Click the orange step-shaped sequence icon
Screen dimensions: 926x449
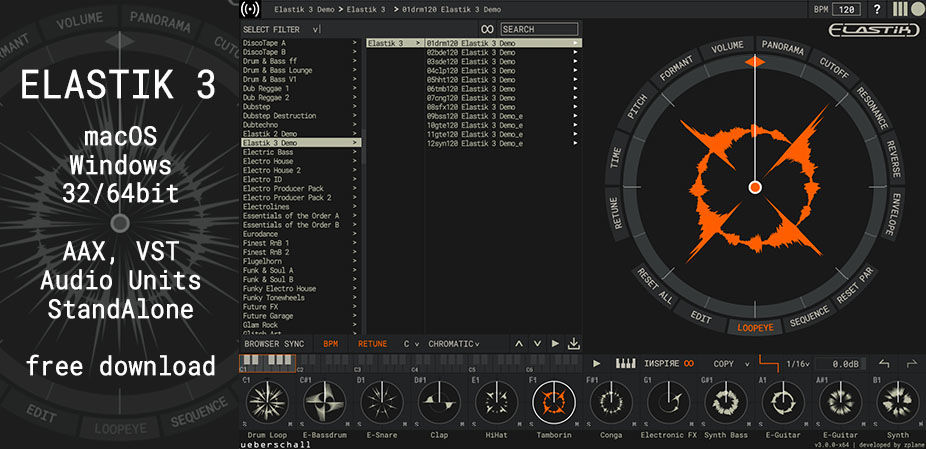pos(769,362)
